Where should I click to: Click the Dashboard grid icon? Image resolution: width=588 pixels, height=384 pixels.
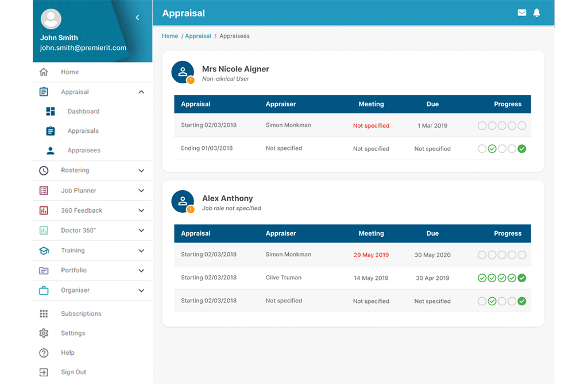[x=51, y=111]
